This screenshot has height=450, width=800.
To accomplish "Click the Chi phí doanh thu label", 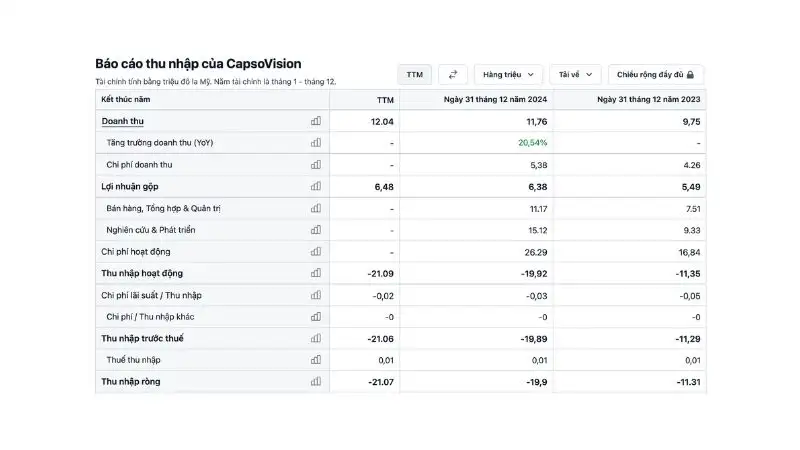I will pyautogui.click(x=139, y=165).
